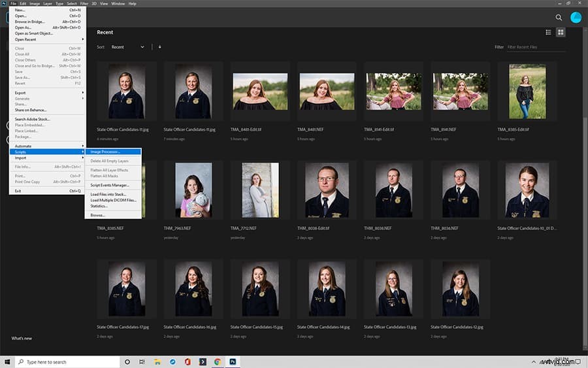Open Microsoft Office icon on taskbar
This screenshot has height=368, width=588.
coord(188,362)
